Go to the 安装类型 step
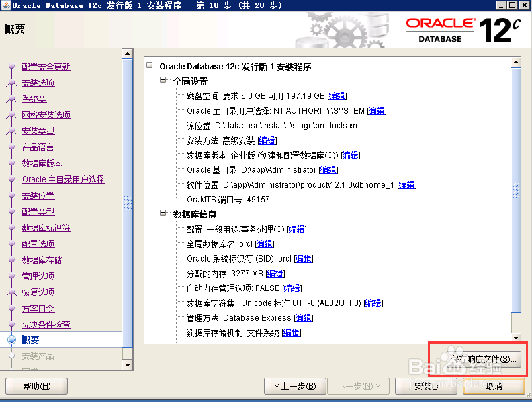Image resolution: width=532 pixels, height=402 pixels. point(38,131)
